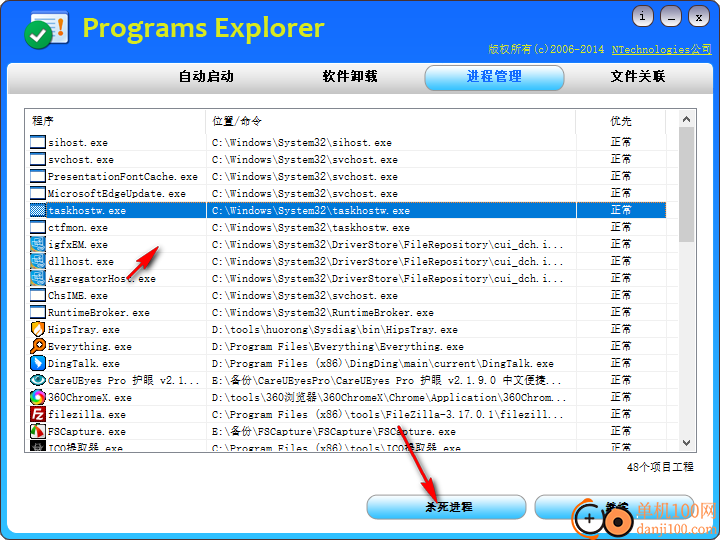The width and height of the screenshot is (720, 540).
Task: Click the HipsTray.exe shield icon
Action: point(38,329)
